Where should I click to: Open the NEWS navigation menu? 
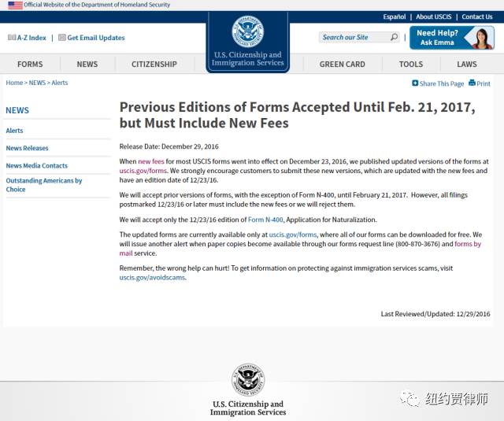(x=87, y=65)
